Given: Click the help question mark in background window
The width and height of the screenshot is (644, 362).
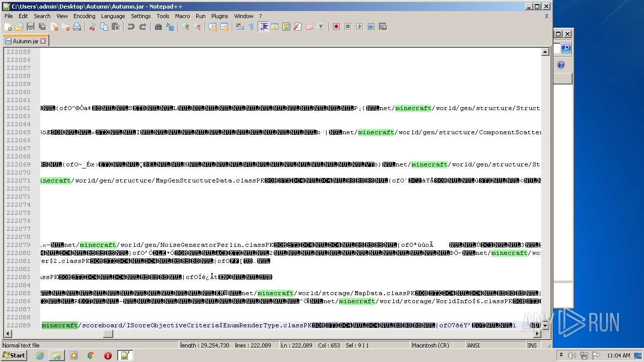Looking at the screenshot, I should [x=561, y=65].
